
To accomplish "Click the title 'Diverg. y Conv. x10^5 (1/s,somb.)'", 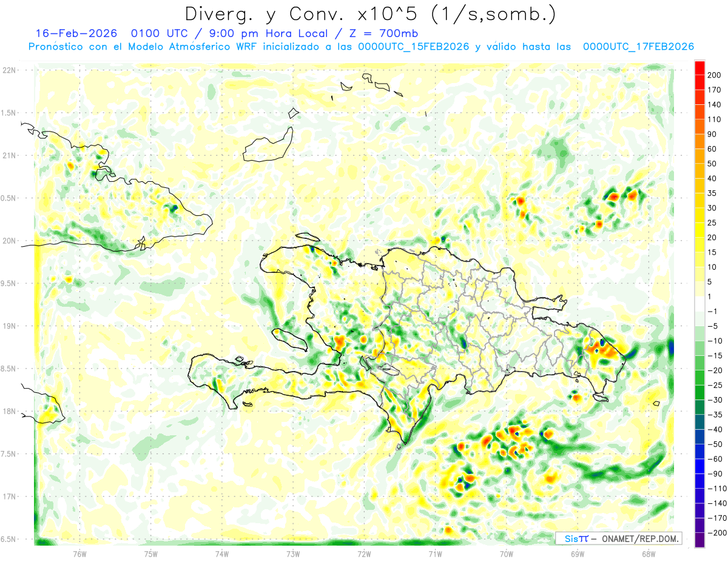I will click(x=370, y=14).
